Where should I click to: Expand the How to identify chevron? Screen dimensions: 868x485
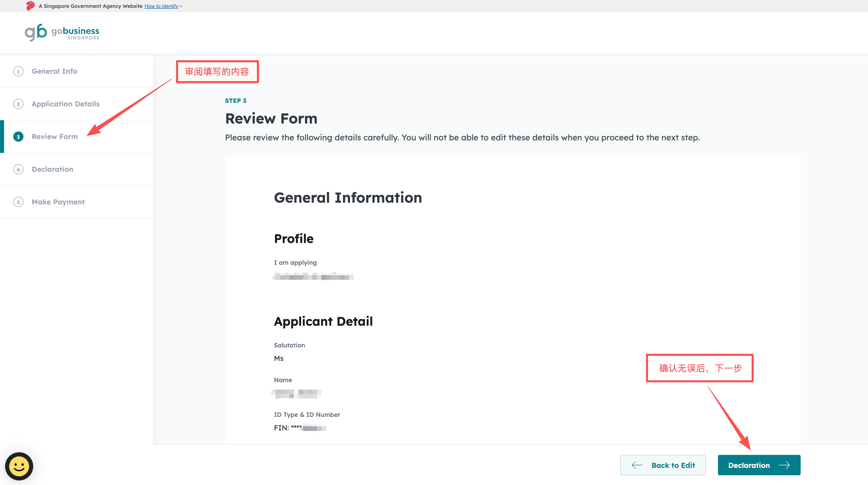(x=181, y=6)
